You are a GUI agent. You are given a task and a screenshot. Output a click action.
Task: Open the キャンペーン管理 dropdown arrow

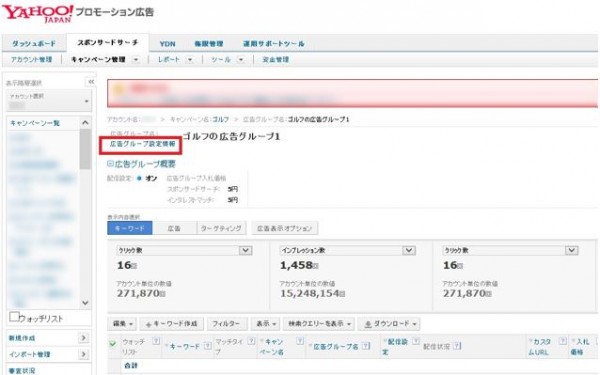tap(136, 60)
